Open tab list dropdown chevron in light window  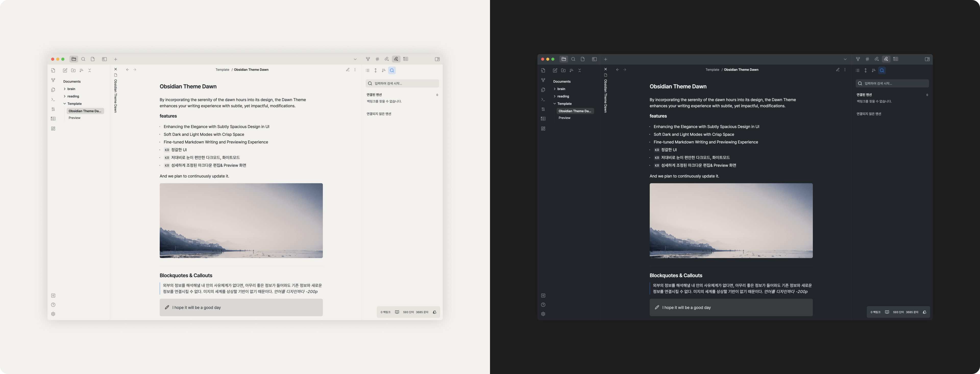pos(355,59)
